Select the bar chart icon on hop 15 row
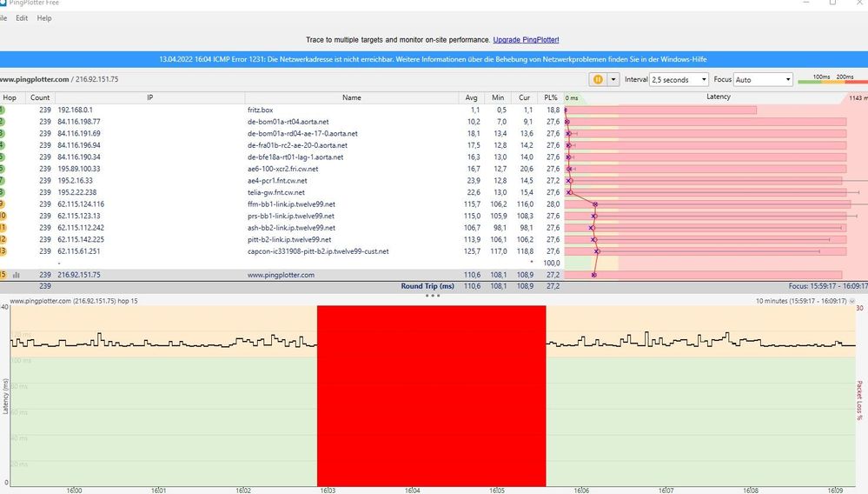 [x=17, y=275]
